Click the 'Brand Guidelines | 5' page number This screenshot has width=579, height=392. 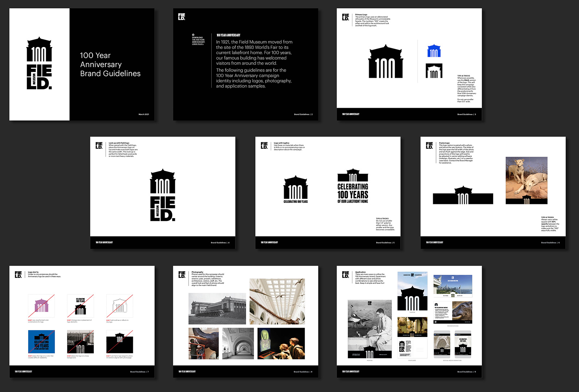click(x=385, y=243)
